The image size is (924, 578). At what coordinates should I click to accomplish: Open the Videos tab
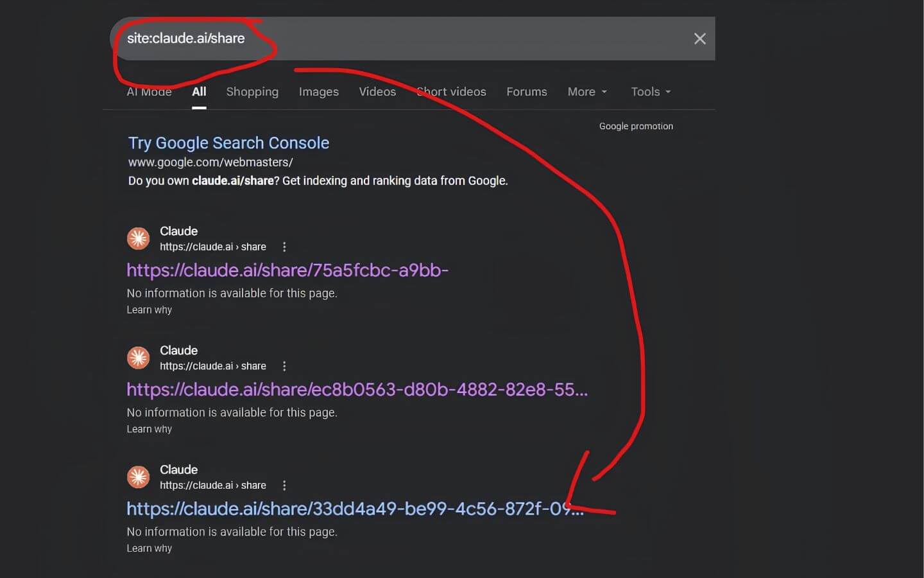(377, 92)
